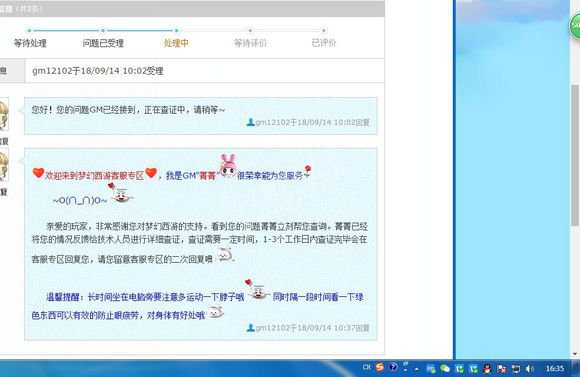Click the taskbar clock showing 16:35
580x377 pixels.
click(555, 368)
